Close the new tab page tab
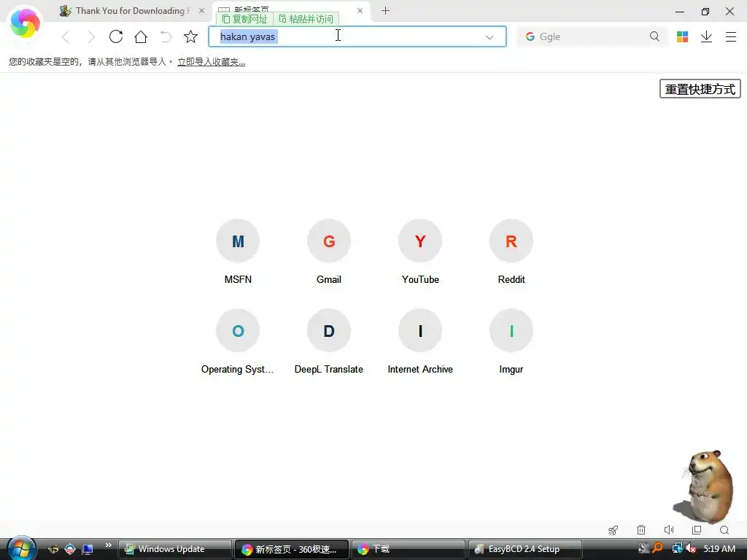 [x=360, y=10]
